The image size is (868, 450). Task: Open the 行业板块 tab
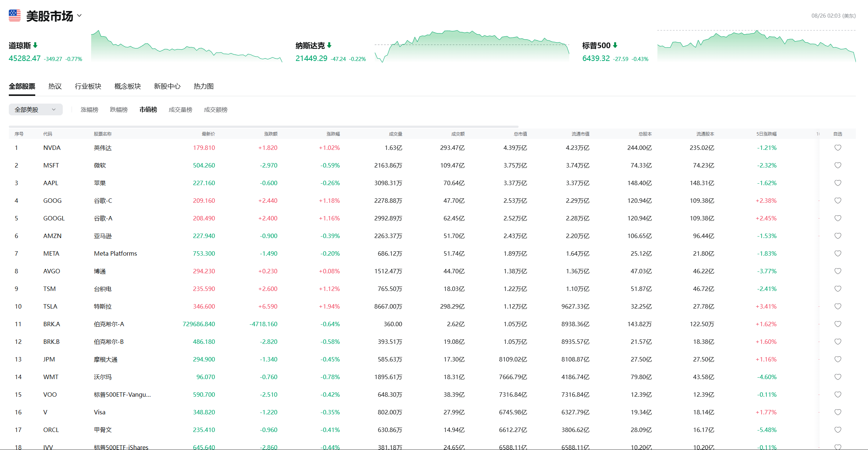point(88,86)
